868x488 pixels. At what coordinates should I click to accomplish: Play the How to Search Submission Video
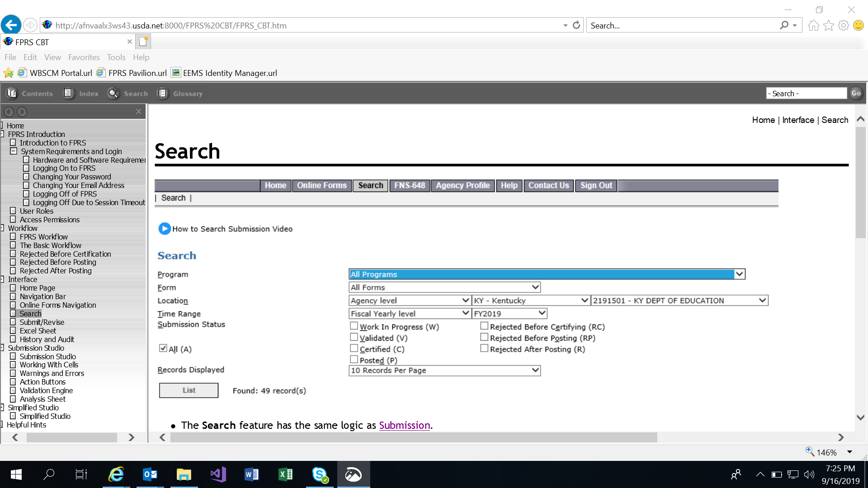point(165,229)
